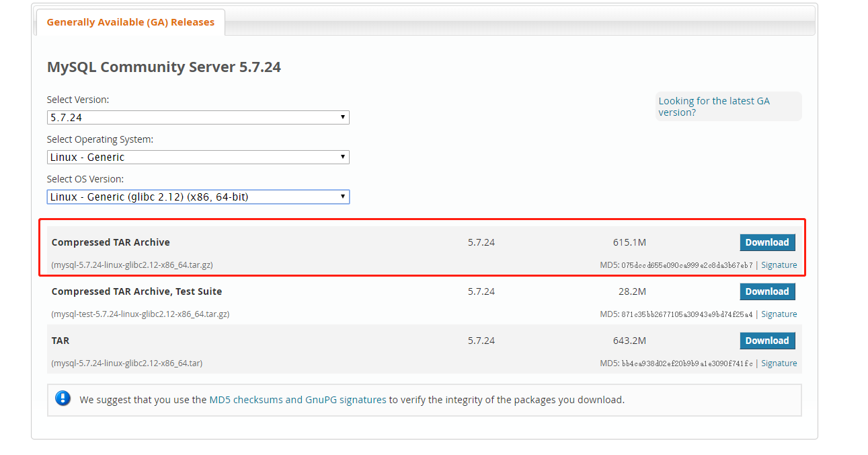Click the MD5 hash of the Test Suite
868x455 pixels.
(687, 314)
